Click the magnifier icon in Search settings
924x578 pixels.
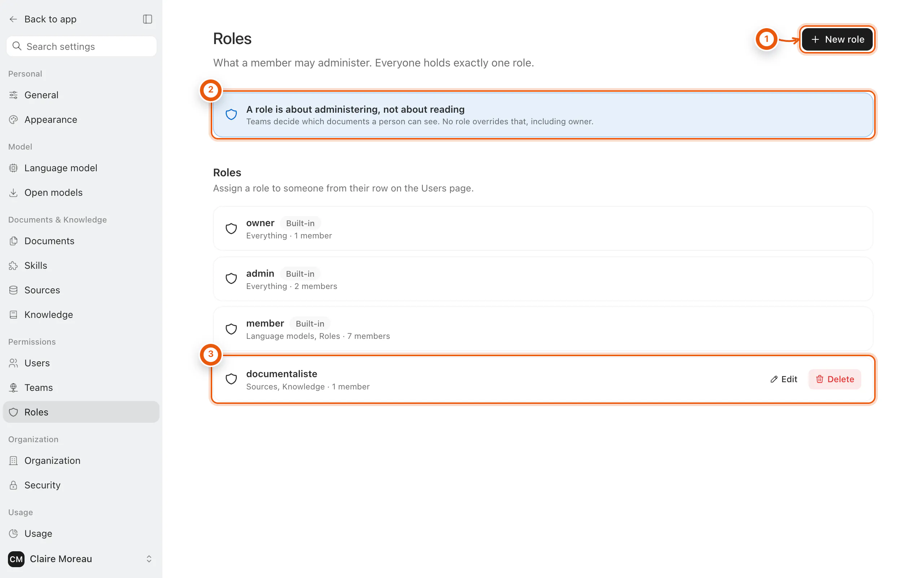click(17, 46)
